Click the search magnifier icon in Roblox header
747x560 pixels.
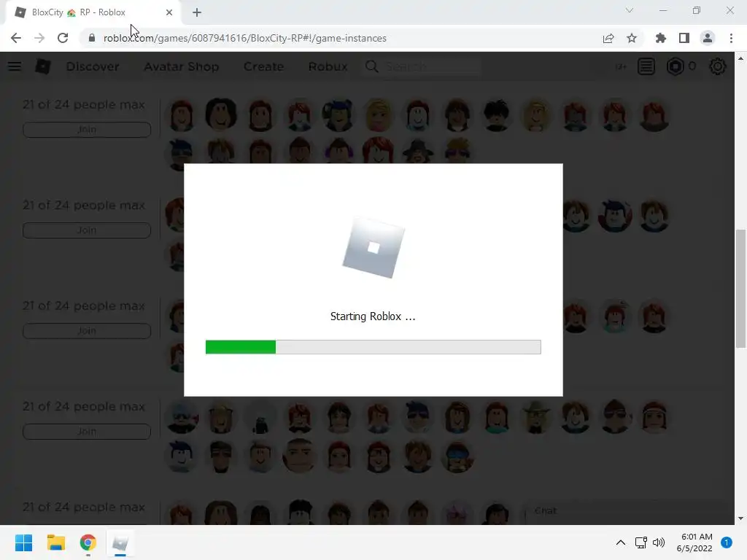point(372,66)
